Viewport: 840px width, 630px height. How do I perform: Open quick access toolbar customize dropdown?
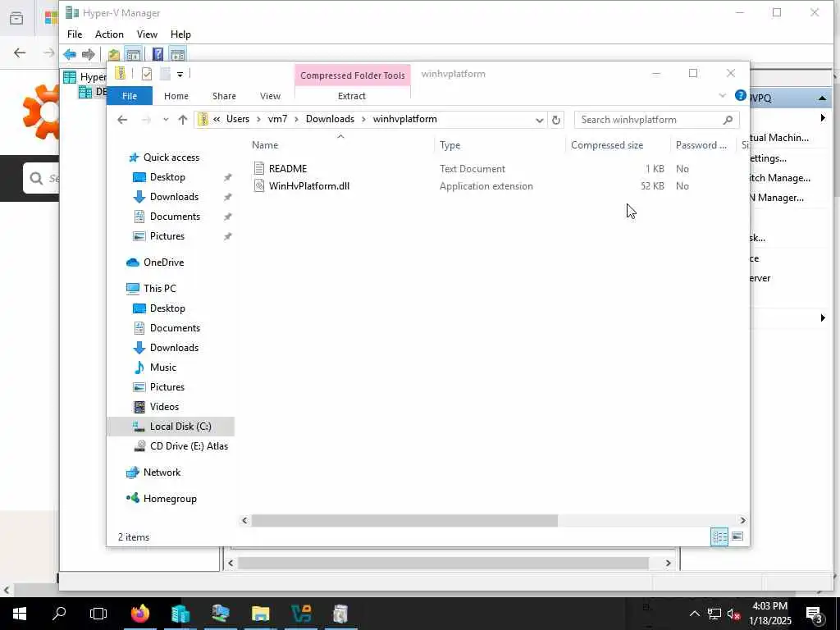pyautogui.click(x=180, y=74)
